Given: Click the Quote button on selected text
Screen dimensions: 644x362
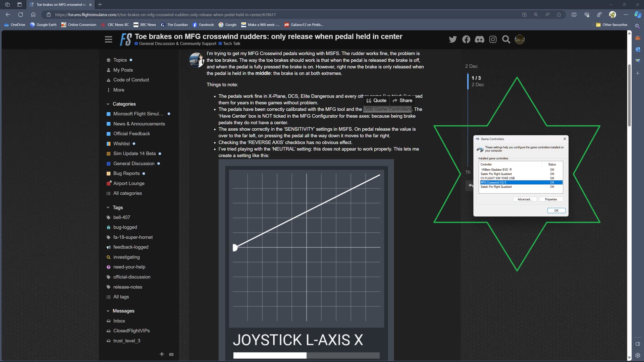Looking at the screenshot, I should click(x=376, y=101).
